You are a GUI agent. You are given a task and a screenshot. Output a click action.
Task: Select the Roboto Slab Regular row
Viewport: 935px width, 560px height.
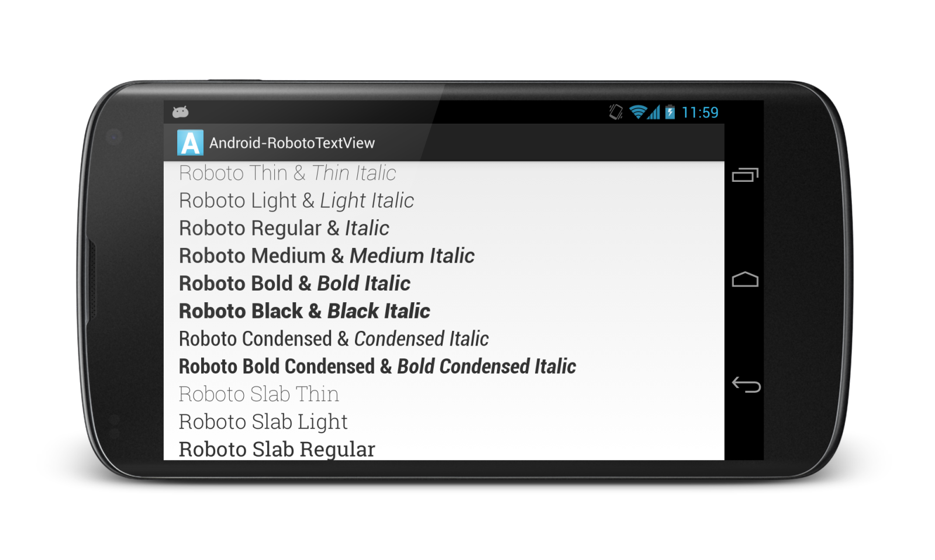coord(444,448)
